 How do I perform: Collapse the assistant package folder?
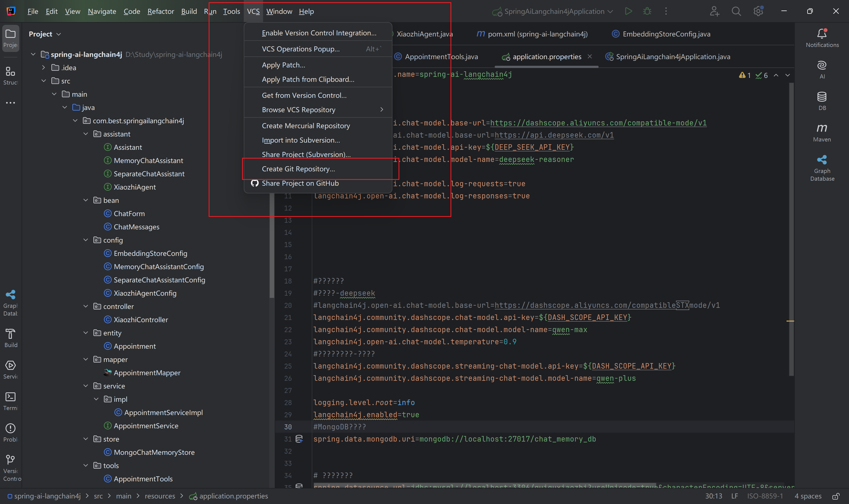[86, 134]
